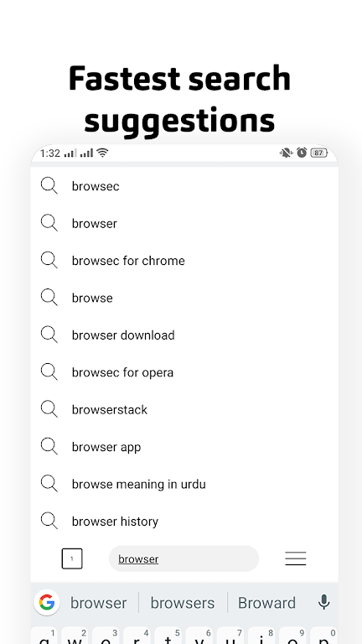This screenshot has width=362, height=644.
Task: Tap search icon beside 'browserstack'
Action: (x=49, y=409)
